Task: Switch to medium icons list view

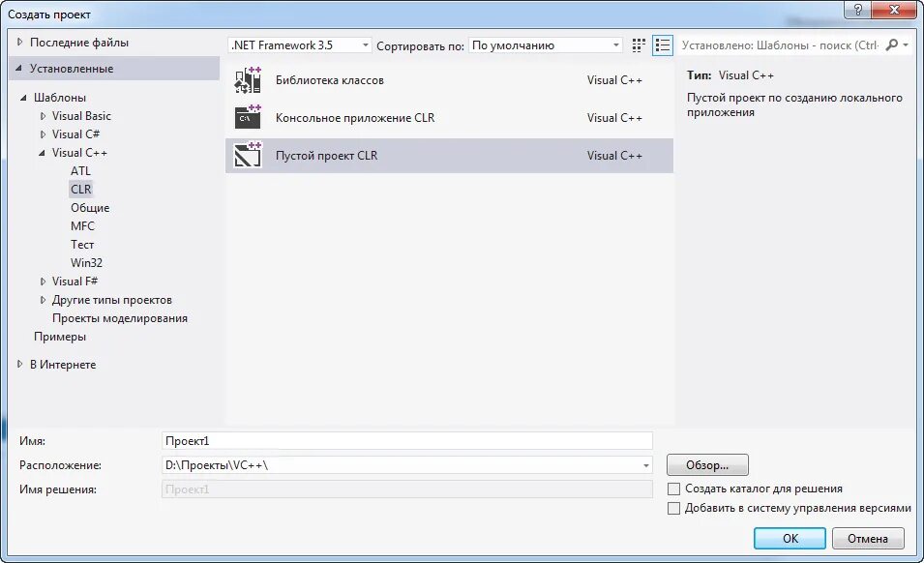Action: coord(663,45)
